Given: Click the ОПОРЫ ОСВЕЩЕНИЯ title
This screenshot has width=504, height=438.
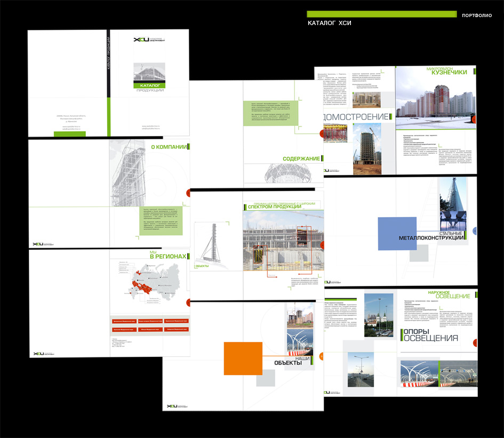Looking at the screenshot, I should (431, 335).
